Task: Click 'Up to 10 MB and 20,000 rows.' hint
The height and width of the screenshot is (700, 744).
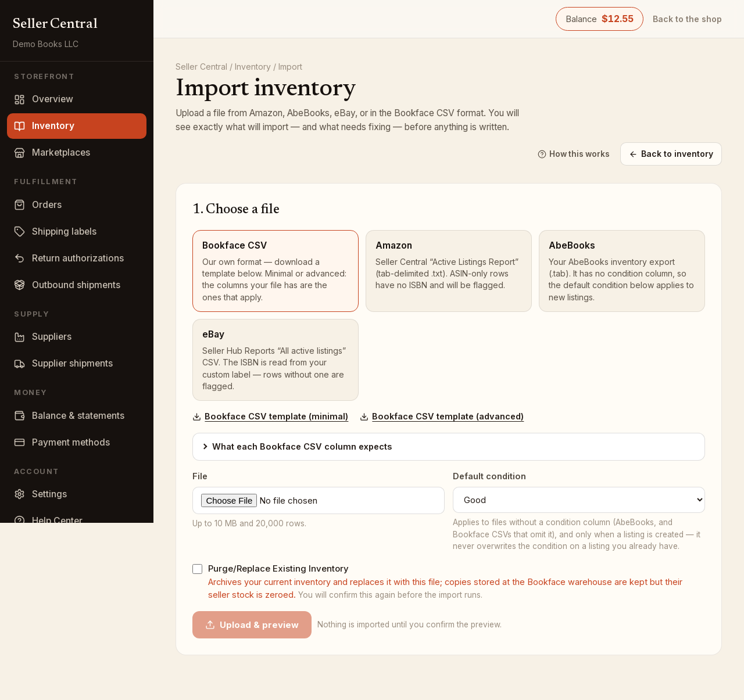Action: (x=249, y=523)
